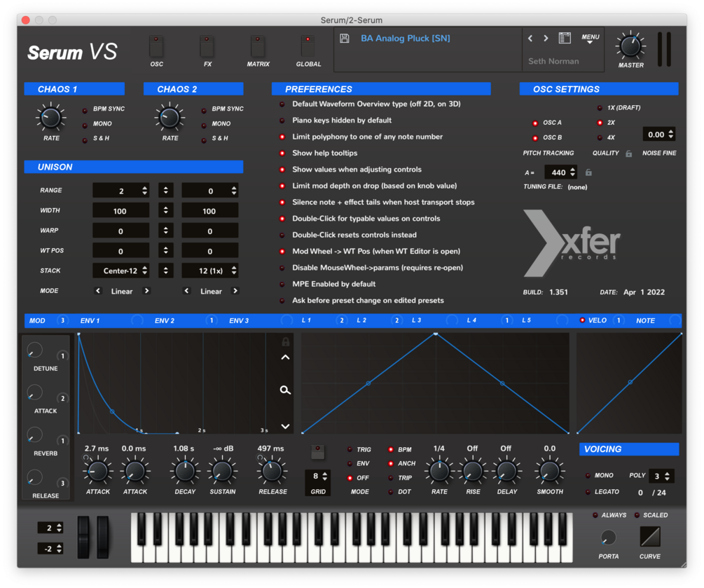Select 4X quality option
This screenshot has height=588, width=704.
coord(600,137)
